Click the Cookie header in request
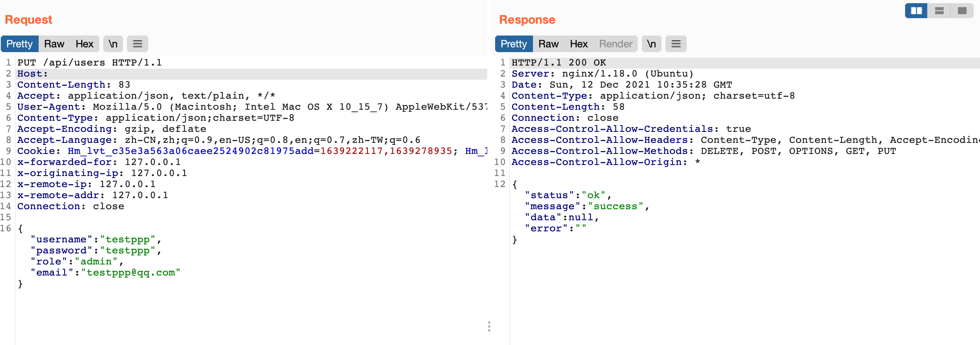Screen dimensions: 980x345 tap(35, 151)
